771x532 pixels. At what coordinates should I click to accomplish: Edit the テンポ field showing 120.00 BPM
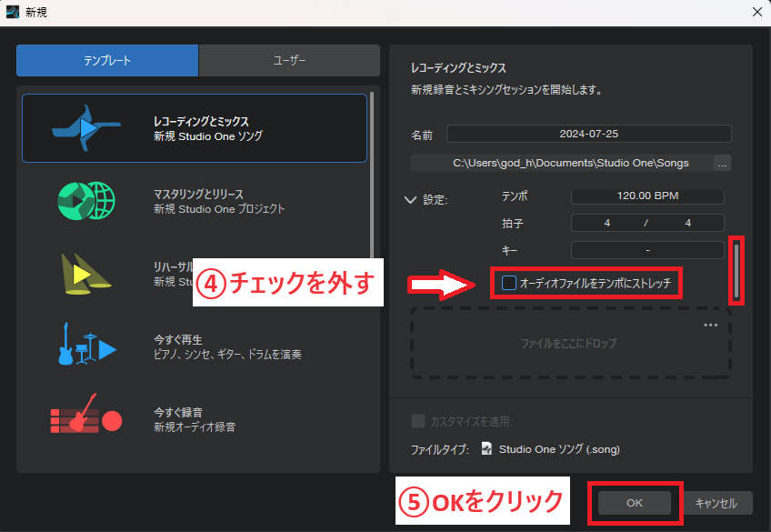[646, 196]
